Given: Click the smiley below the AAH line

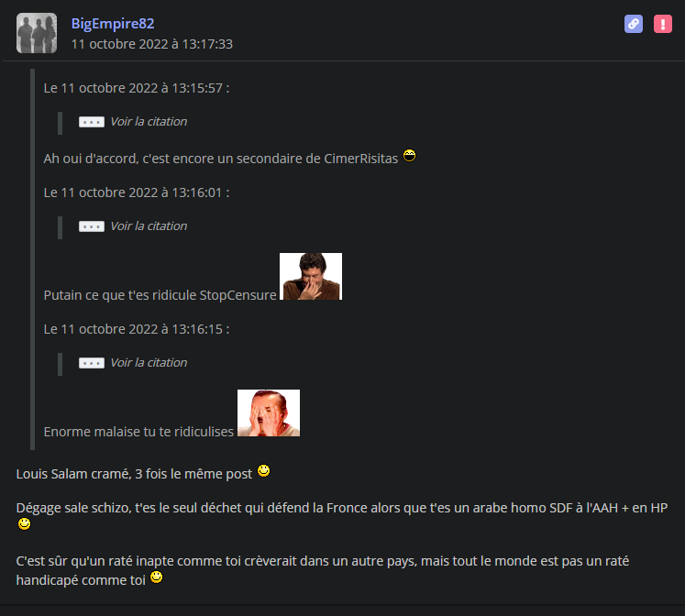Looking at the screenshot, I should pyautogui.click(x=25, y=523).
